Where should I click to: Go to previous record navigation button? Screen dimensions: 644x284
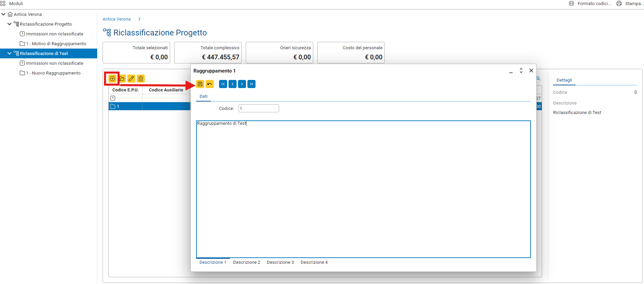coord(233,84)
